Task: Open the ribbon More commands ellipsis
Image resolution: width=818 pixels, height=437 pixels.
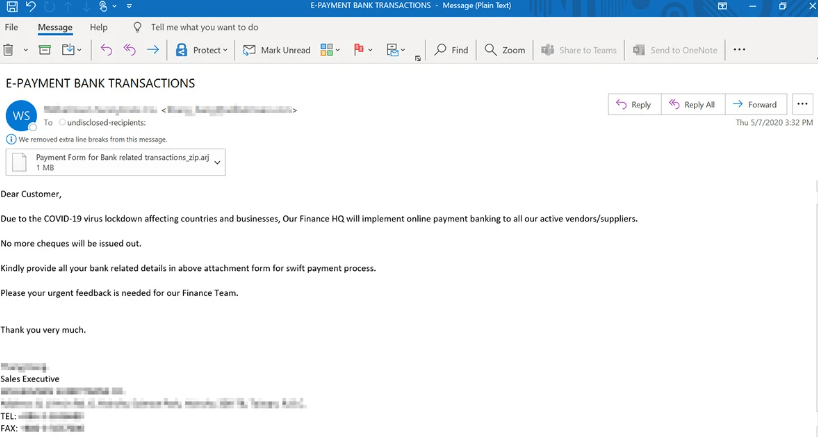Action: pos(739,50)
